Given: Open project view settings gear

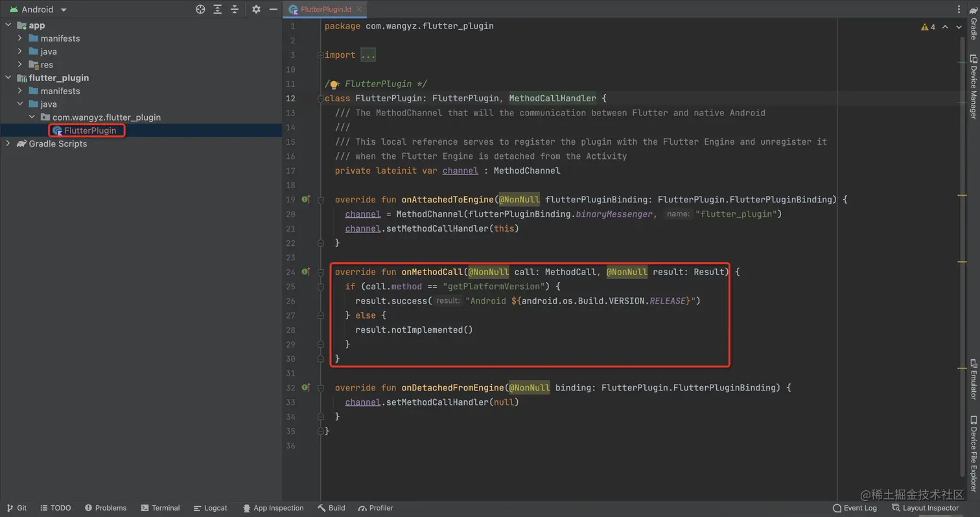Looking at the screenshot, I should click(x=256, y=9).
